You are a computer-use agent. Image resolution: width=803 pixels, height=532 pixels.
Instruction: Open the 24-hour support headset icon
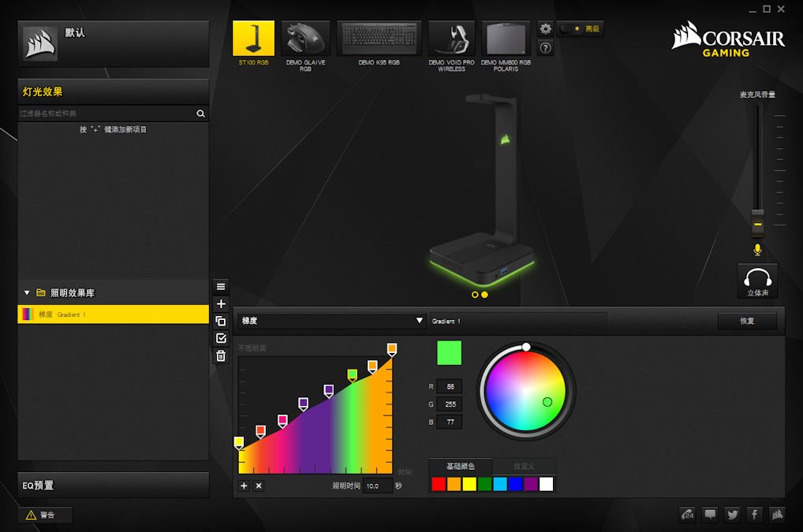(687, 514)
